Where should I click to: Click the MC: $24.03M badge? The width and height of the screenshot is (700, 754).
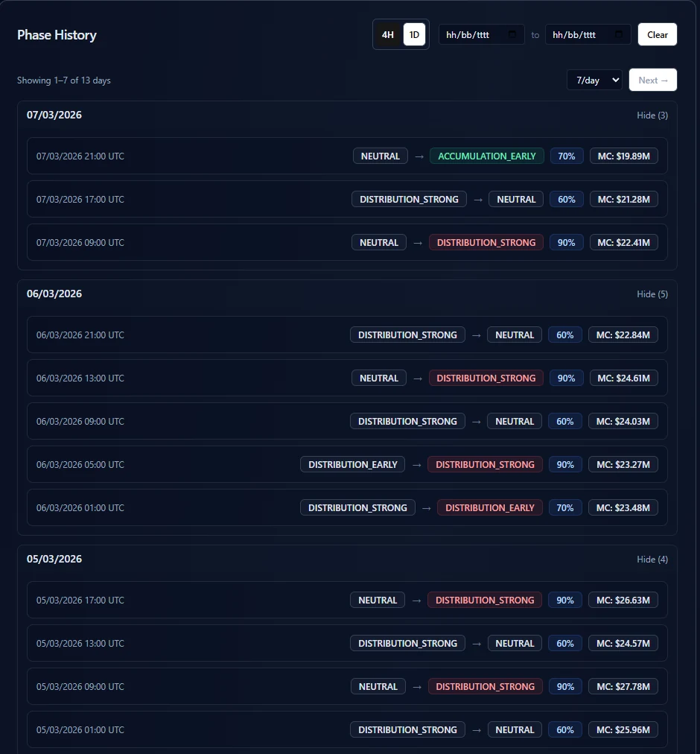coord(623,422)
